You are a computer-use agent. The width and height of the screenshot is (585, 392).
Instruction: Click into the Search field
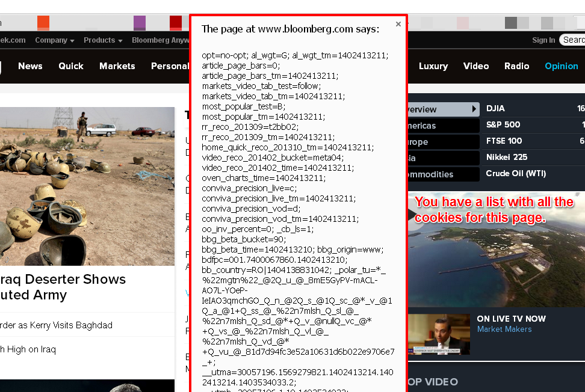pyautogui.click(x=573, y=40)
